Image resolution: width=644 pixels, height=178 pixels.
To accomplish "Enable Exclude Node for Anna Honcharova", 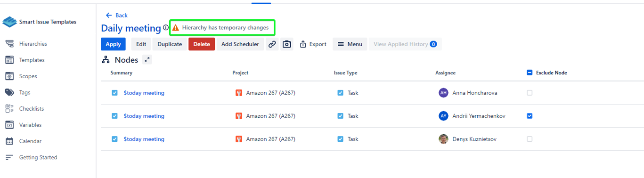I will click(530, 93).
